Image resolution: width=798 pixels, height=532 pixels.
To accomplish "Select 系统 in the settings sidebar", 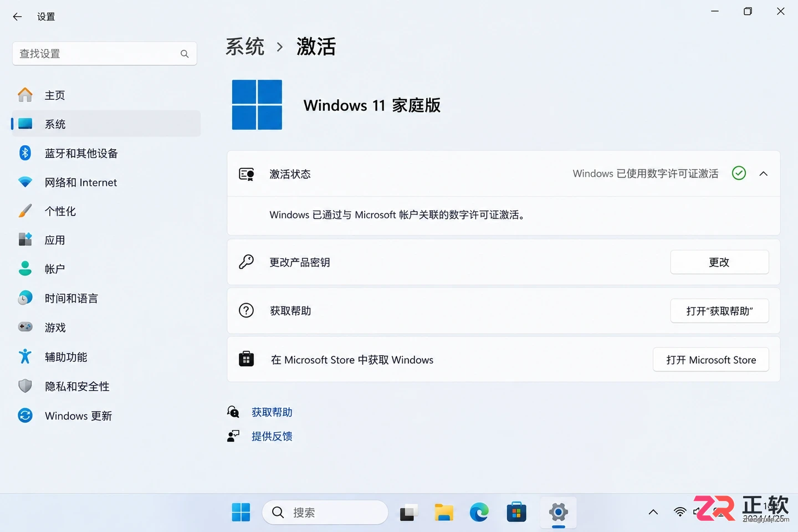I will pyautogui.click(x=106, y=124).
